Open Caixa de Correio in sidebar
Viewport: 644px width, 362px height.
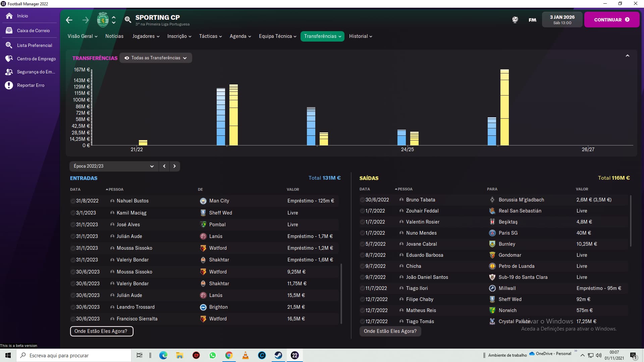click(x=33, y=31)
